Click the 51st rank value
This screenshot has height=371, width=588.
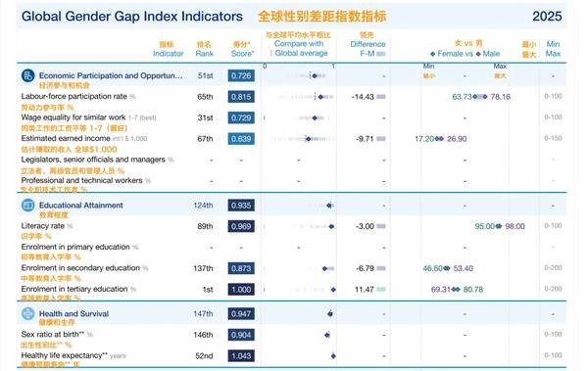tap(205, 75)
